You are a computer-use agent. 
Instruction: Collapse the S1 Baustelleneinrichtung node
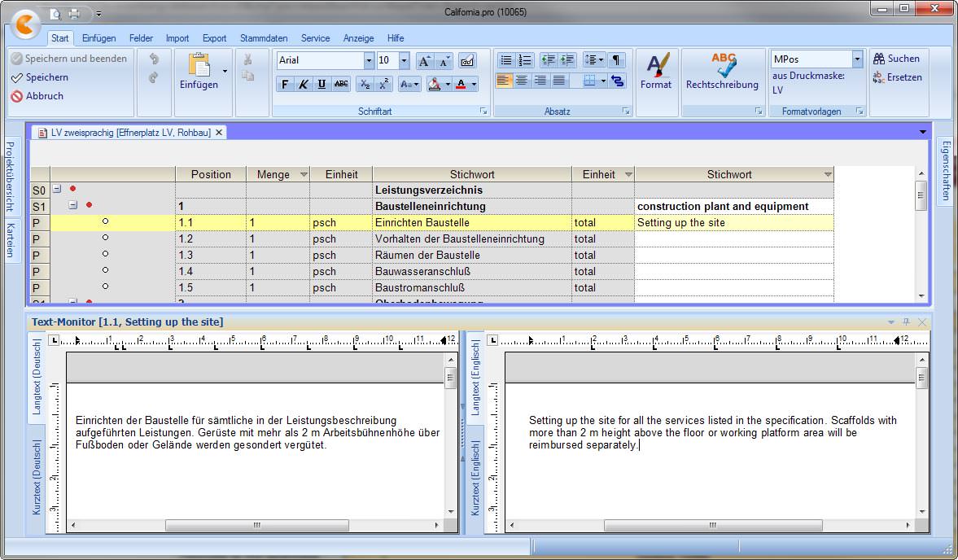[x=73, y=205]
